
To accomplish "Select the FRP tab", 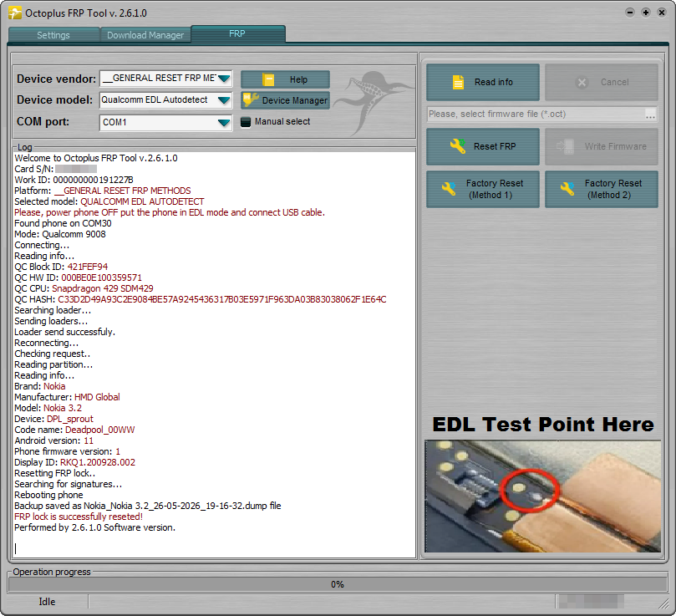I will pos(237,33).
